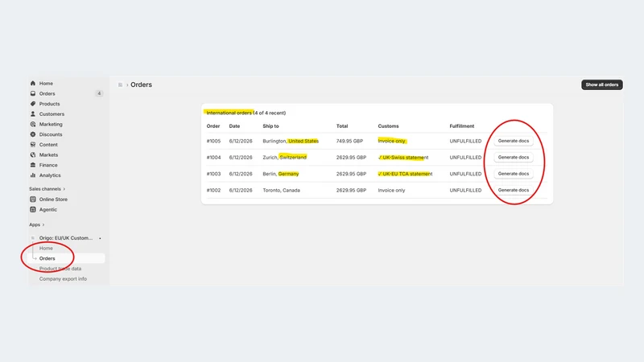Click the Content image icon
The image size is (644, 362).
pos(33,145)
